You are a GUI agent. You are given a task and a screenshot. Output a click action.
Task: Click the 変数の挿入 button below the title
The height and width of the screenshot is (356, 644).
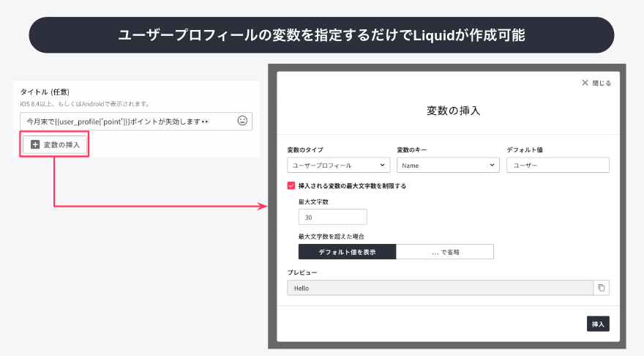(55, 145)
